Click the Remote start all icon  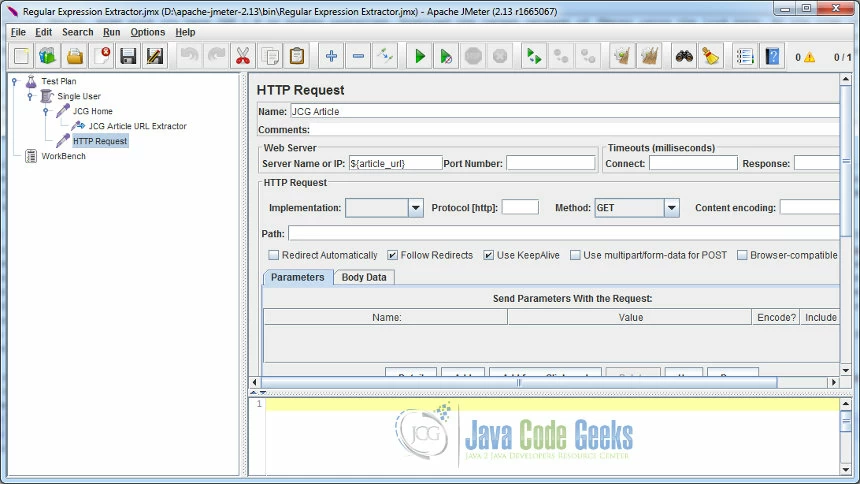pyautogui.click(x=534, y=56)
